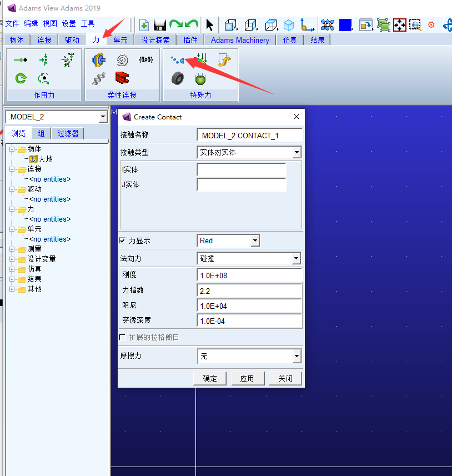Create a gravity force with the apple icon
This screenshot has height=476, width=452.
click(200, 79)
